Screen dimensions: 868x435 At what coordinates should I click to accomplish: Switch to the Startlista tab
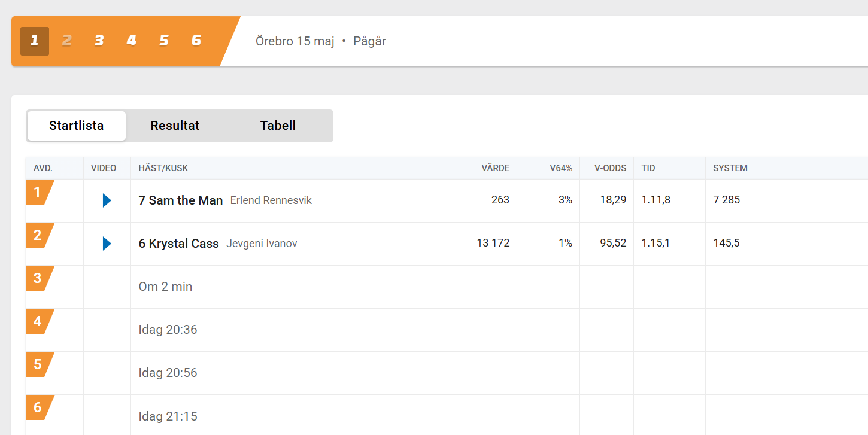coord(77,126)
